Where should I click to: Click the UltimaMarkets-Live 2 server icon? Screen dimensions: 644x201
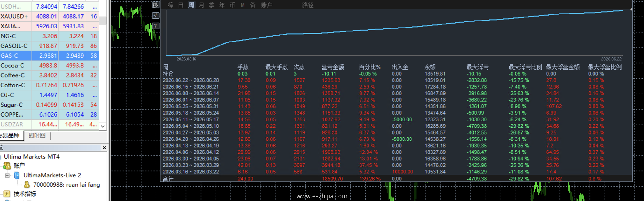point(17,175)
